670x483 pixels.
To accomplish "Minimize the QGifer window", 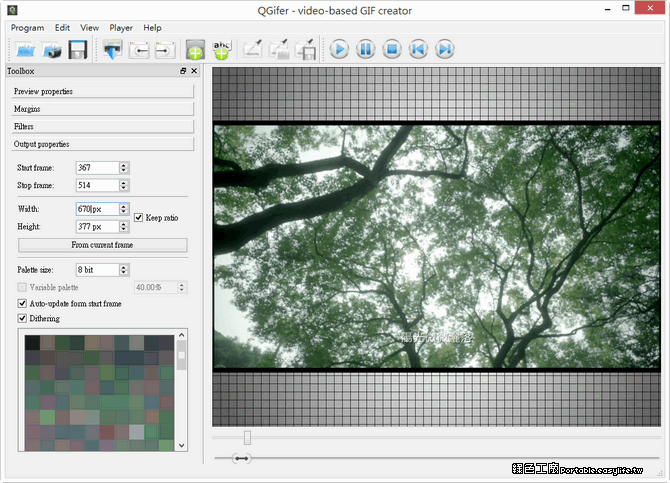I will click(607, 9).
